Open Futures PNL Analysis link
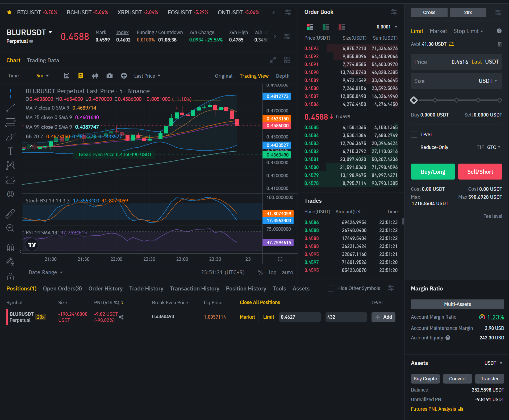Viewport: 509px width, 420px height. click(437, 409)
